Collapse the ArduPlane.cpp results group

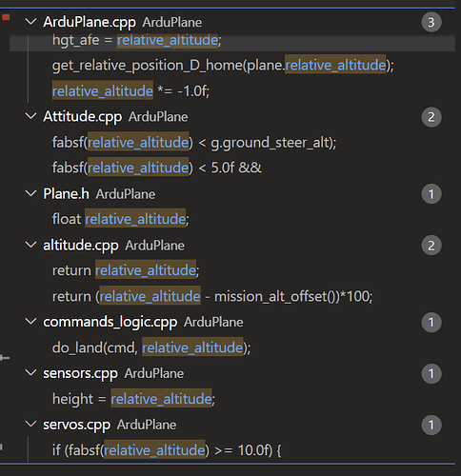[x=30, y=22]
